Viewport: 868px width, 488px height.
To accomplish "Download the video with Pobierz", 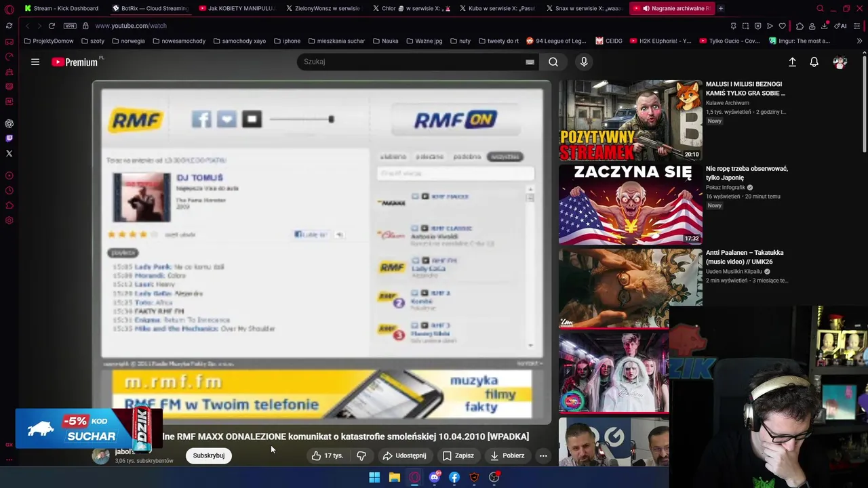I will (x=507, y=455).
